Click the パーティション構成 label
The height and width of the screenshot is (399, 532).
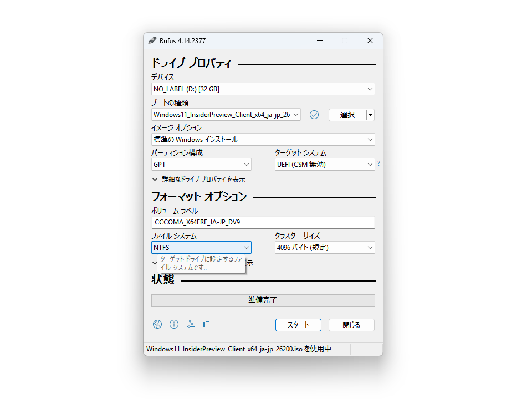coord(177,153)
